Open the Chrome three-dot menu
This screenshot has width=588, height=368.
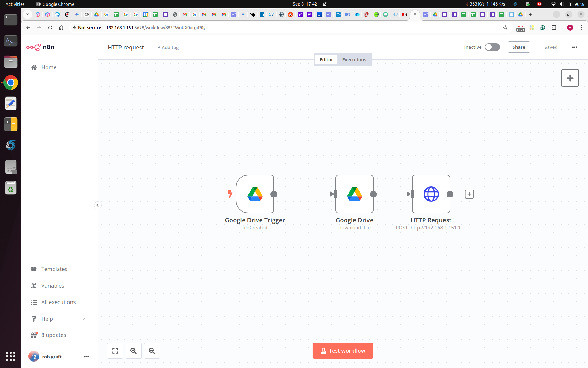tap(581, 28)
